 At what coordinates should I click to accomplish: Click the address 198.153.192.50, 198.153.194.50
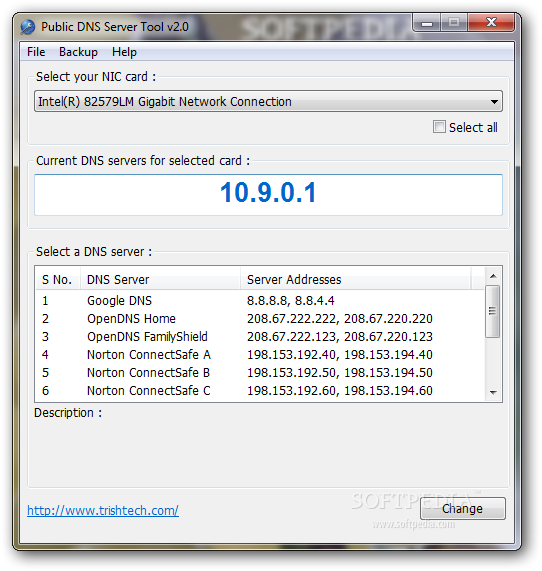tap(339, 373)
